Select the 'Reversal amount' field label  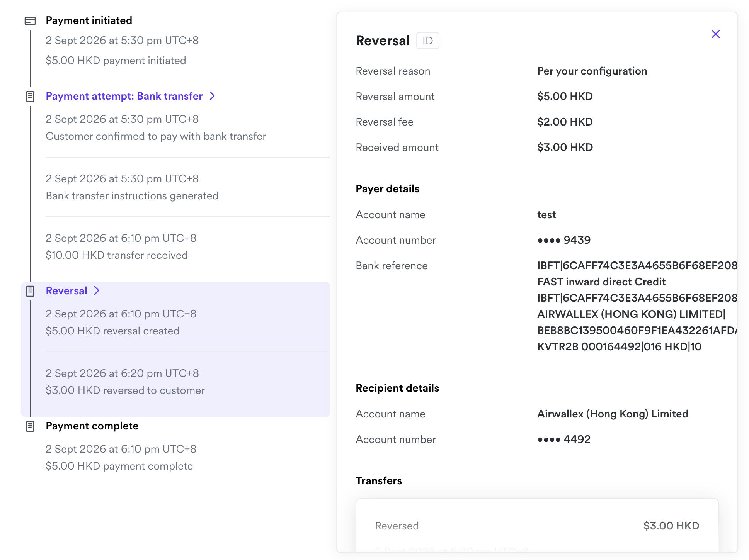[395, 97]
